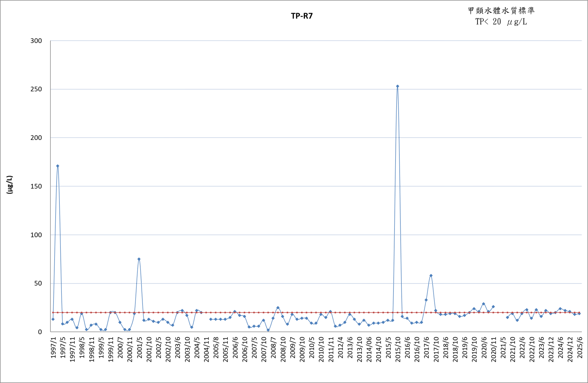Select the 253 peak data point at 2015/10

click(x=397, y=86)
